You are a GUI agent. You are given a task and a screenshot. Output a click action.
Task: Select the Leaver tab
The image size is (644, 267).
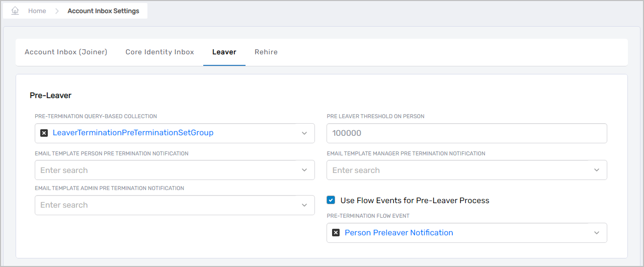pyautogui.click(x=224, y=52)
